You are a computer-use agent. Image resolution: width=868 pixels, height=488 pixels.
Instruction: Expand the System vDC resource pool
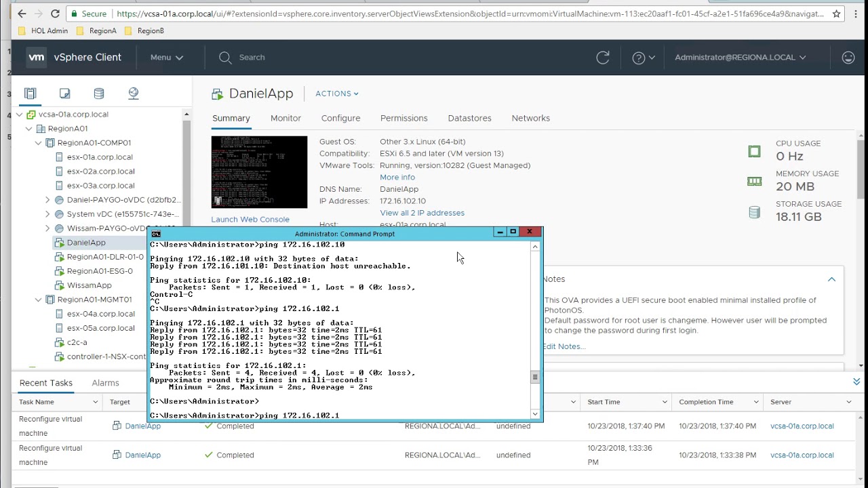tap(47, 214)
